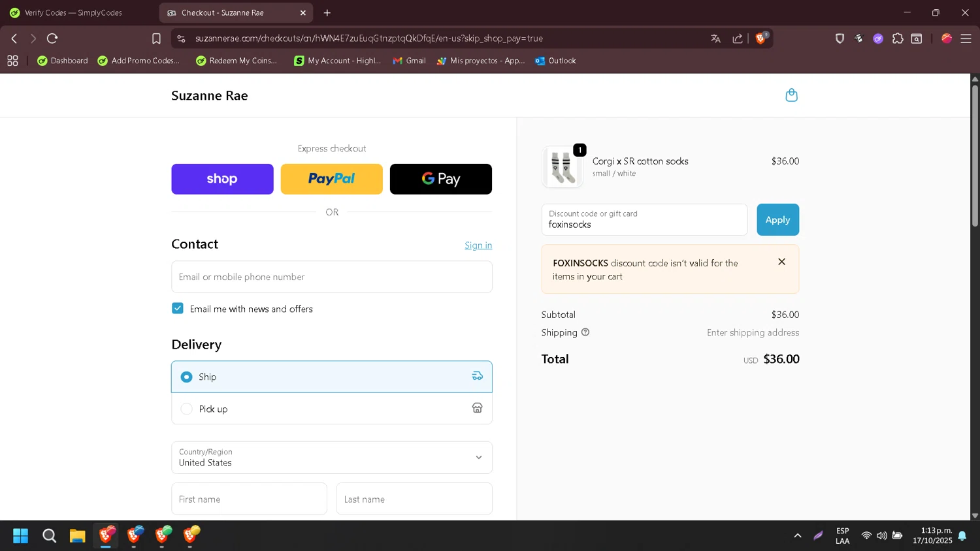This screenshot has width=980, height=551.
Task: Open the Gmail bookmark
Action: click(x=409, y=61)
